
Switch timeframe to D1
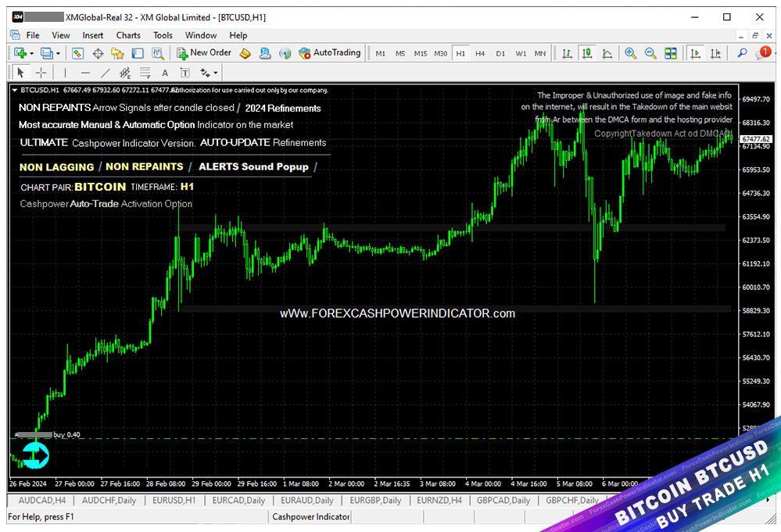[x=500, y=53]
